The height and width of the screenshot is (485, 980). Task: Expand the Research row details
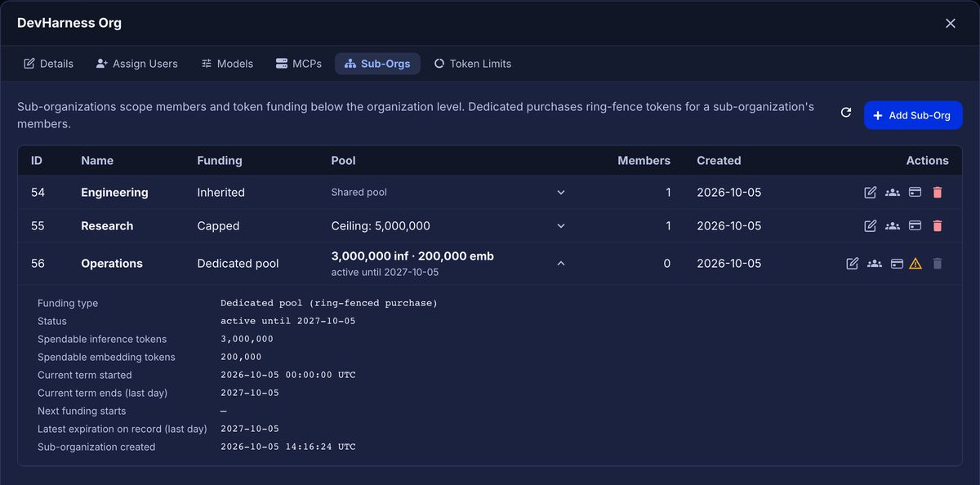[561, 226]
